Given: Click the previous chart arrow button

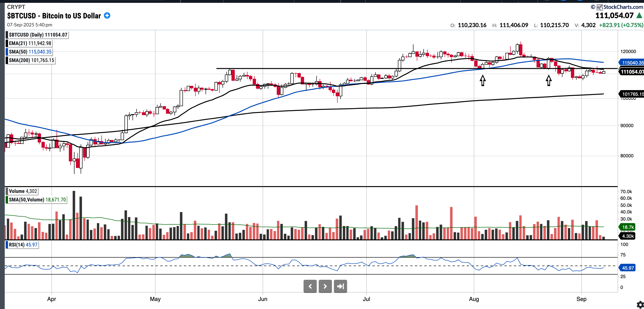Looking at the screenshot, I should click(310, 286).
